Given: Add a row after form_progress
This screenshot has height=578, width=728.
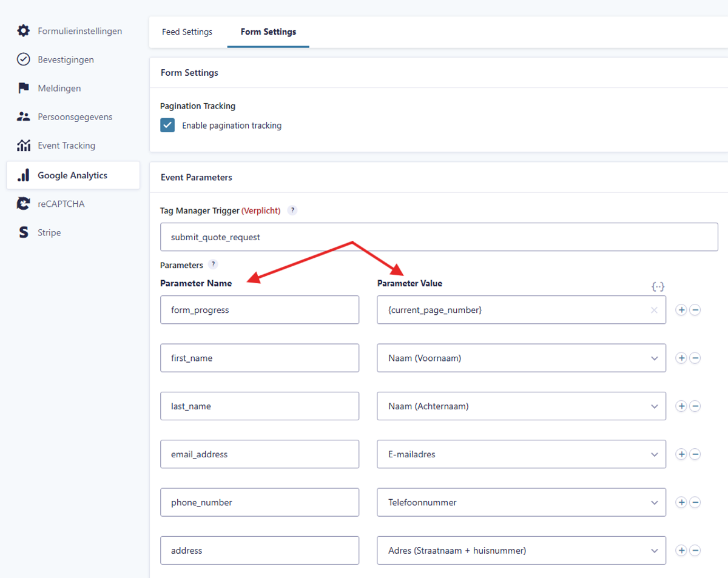Looking at the screenshot, I should click(x=681, y=310).
